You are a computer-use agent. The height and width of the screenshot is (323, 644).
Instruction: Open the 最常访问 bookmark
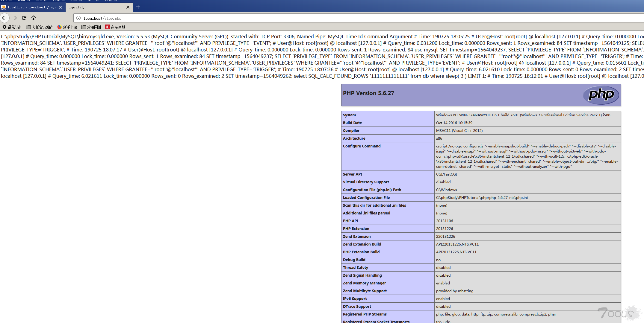coord(12,27)
